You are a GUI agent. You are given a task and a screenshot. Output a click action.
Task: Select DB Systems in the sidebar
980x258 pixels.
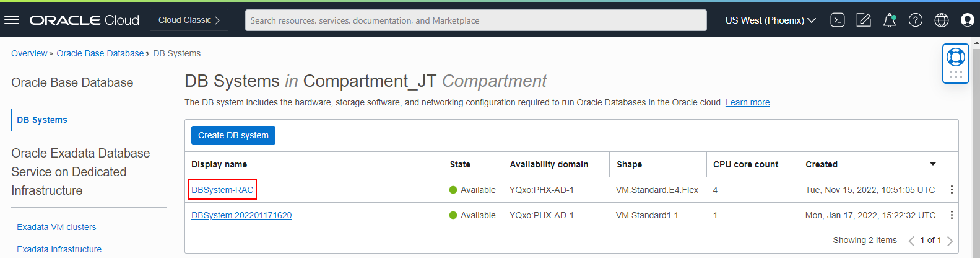(42, 120)
